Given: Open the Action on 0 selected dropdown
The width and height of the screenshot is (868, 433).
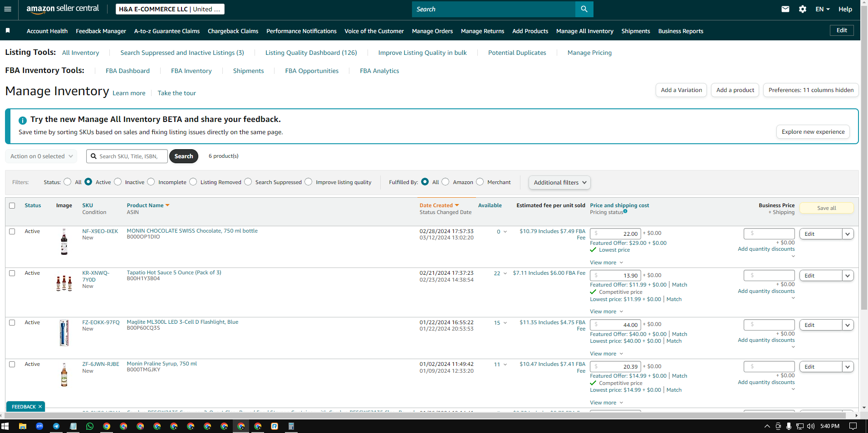Looking at the screenshot, I should (x=41, y=156).
